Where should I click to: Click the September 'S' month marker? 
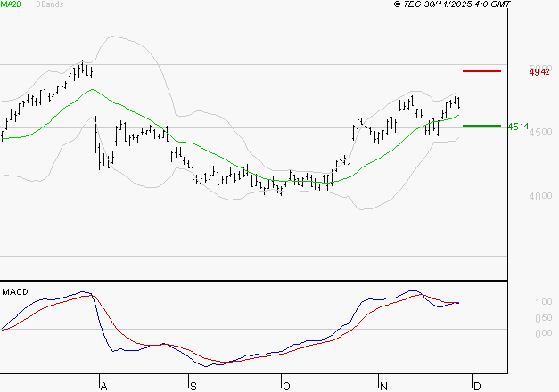[x=193, y=387]
